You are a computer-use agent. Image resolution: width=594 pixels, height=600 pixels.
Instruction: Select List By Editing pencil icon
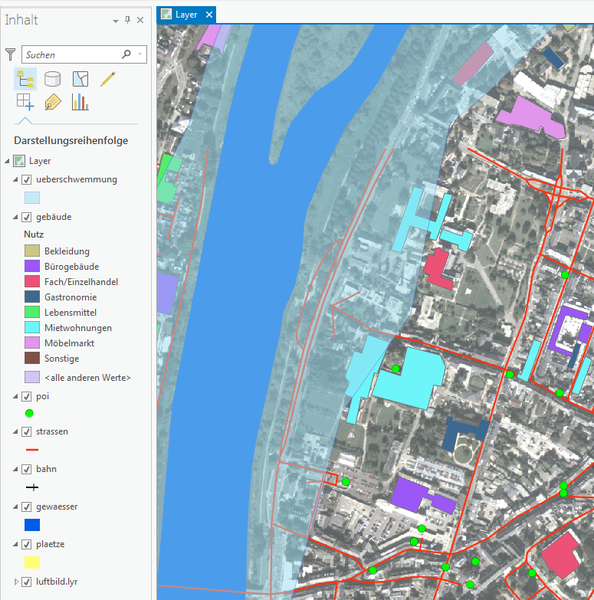click(108, 79)
